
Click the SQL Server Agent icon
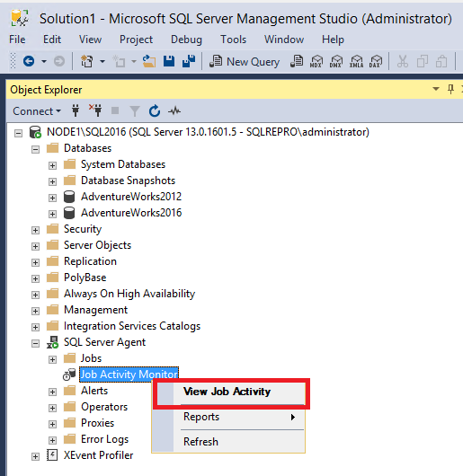point(52,342)
